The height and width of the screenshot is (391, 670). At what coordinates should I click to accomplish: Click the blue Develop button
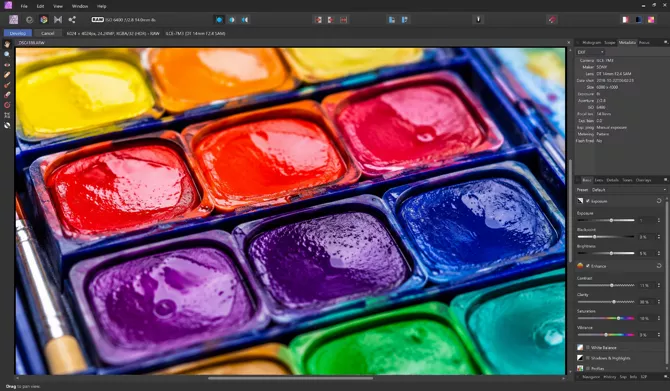[x=18, y=33]
